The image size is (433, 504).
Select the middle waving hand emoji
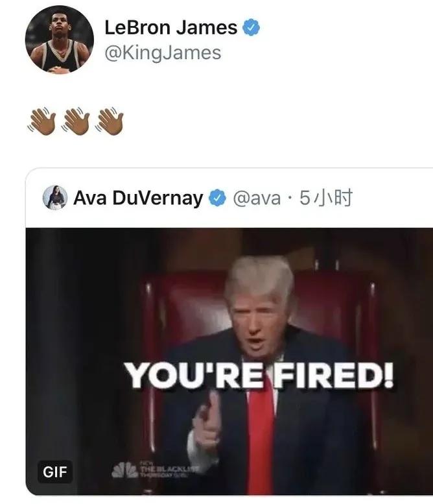coord(76,121)
